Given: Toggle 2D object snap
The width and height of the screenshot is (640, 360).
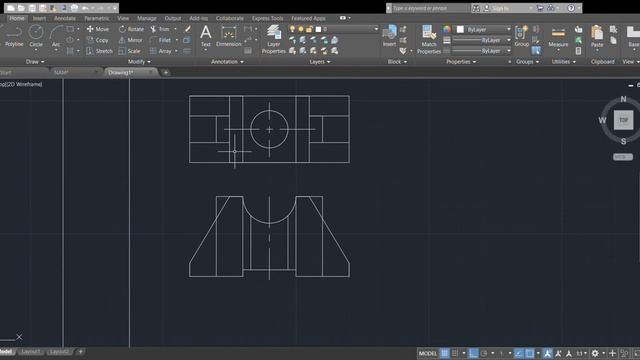Looking at the screenshot, I should point(529,353).
